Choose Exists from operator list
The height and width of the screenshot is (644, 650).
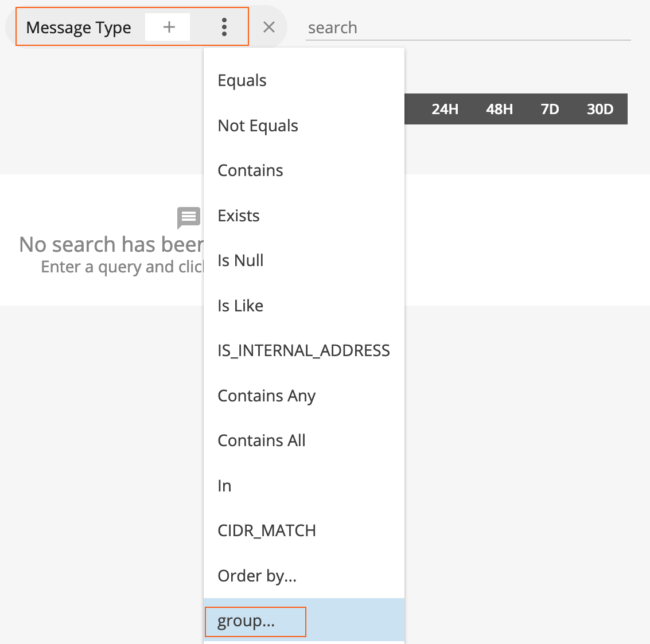(239, 216)
